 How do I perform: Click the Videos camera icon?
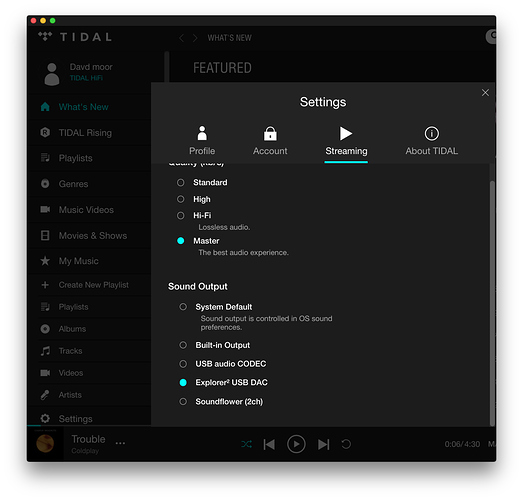click(x=45, y=373)
